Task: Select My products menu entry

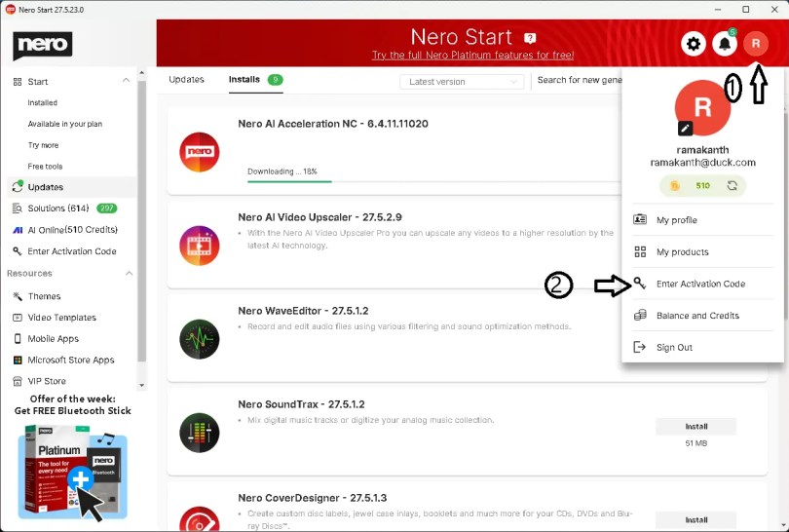Action: (x=702, y=251)
